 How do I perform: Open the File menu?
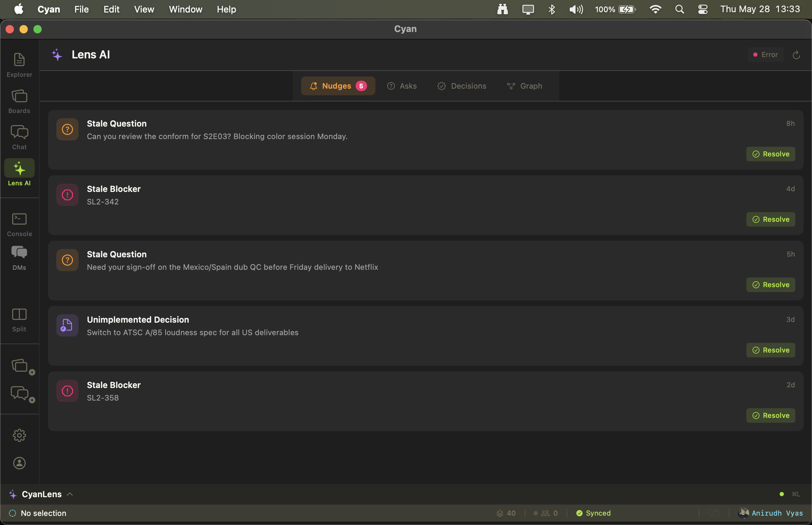point(82,9)
